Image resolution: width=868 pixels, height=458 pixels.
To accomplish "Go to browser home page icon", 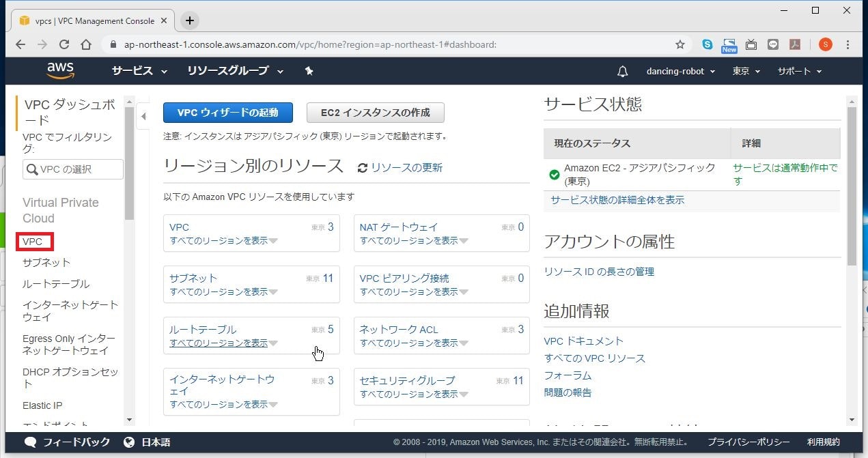I will point(86,44).
